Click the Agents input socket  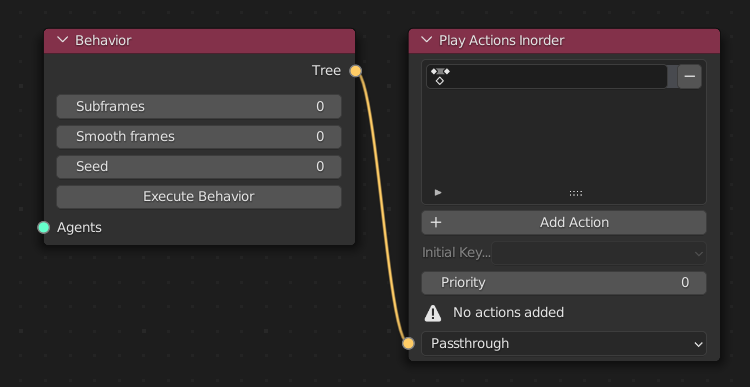(x=44, y=227)
